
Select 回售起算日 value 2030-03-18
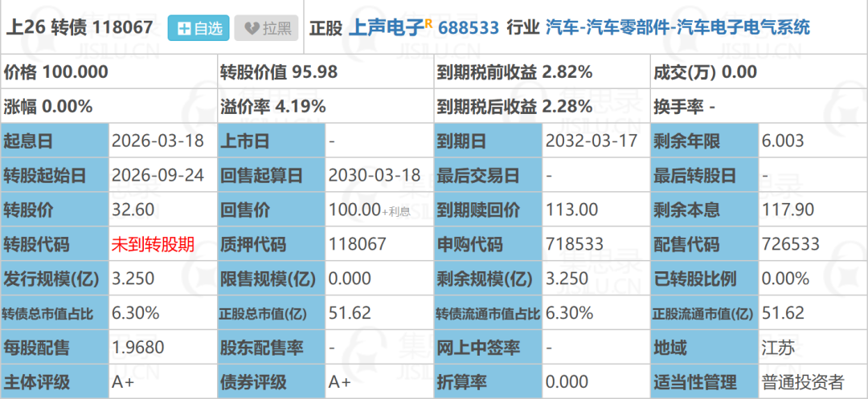[375, 175]
